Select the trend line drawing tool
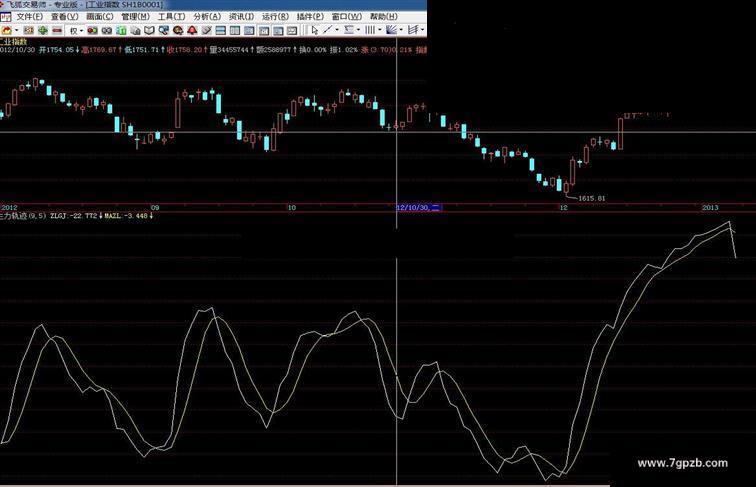756x487 pixels. click(328, 30)
